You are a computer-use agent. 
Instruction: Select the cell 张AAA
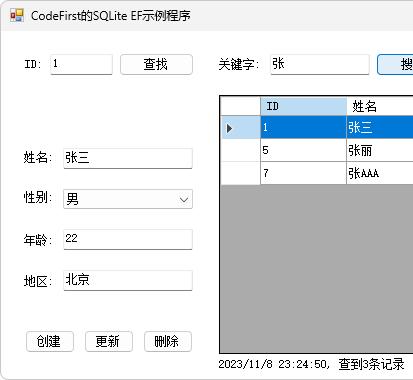point(380,173)
